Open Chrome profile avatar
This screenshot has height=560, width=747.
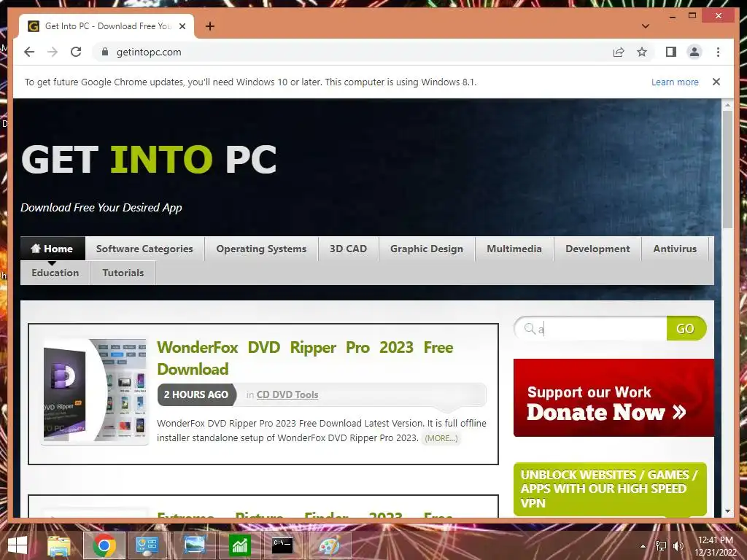(x=694, y=52)
